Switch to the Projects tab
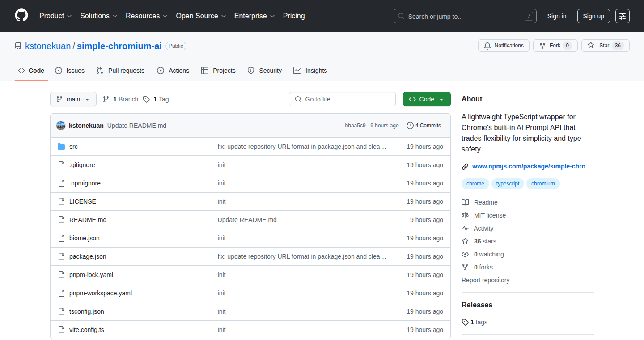 point(218,71)
